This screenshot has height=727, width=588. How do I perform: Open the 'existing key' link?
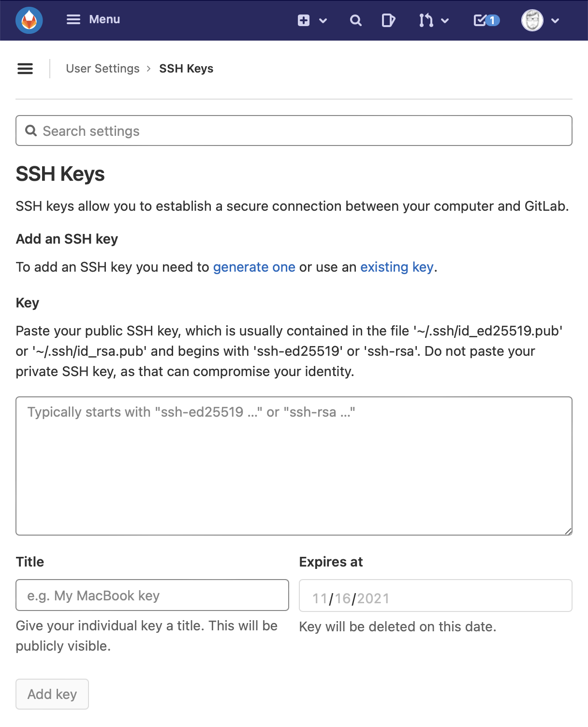397,267
